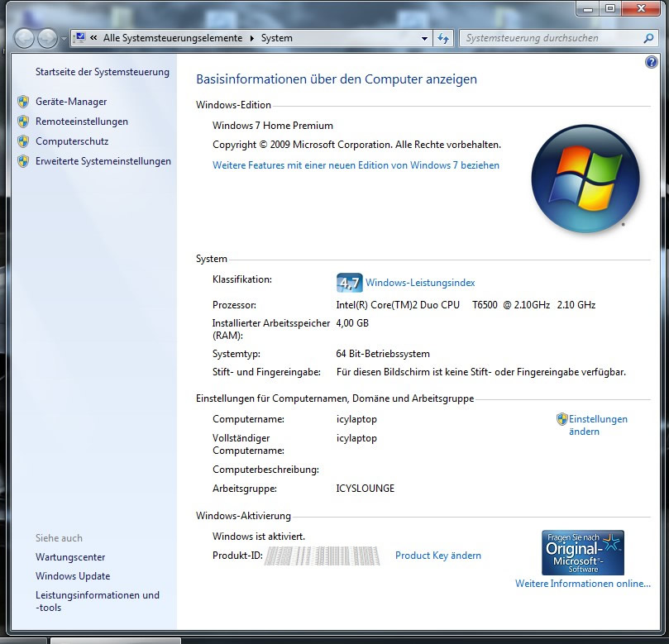669x644 pixels.
Task: Click Product Key ändern
Action: [x=438, y=556]
